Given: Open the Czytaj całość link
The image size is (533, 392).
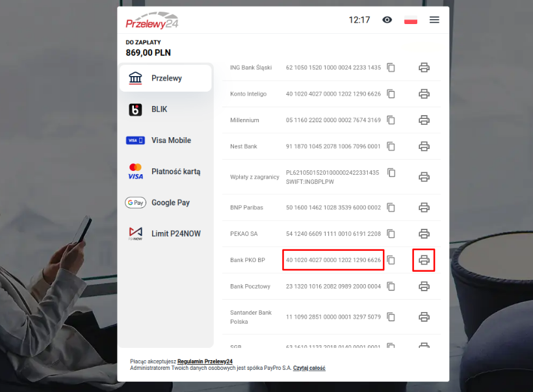Looking at the screenshot, I should [x=309, y=368].
